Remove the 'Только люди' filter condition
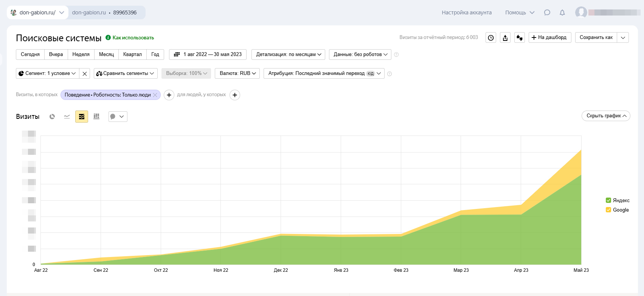644x296 pixels. tap(155, 95)
